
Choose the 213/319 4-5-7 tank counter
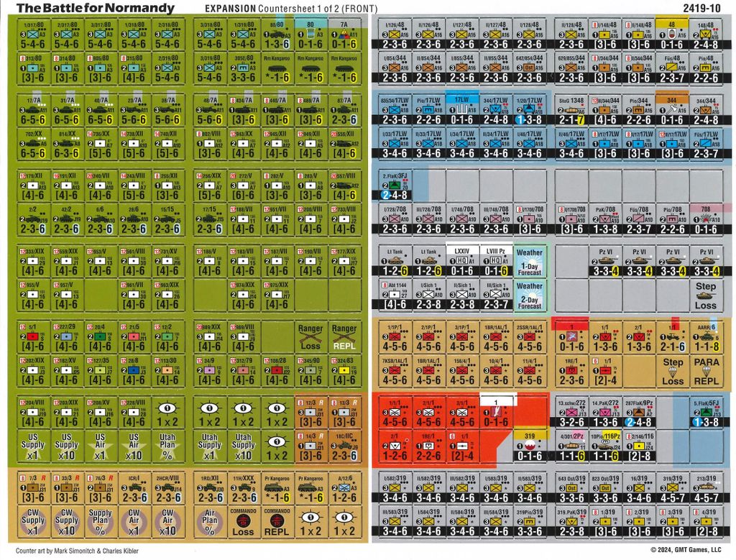[x=706, y=488]
